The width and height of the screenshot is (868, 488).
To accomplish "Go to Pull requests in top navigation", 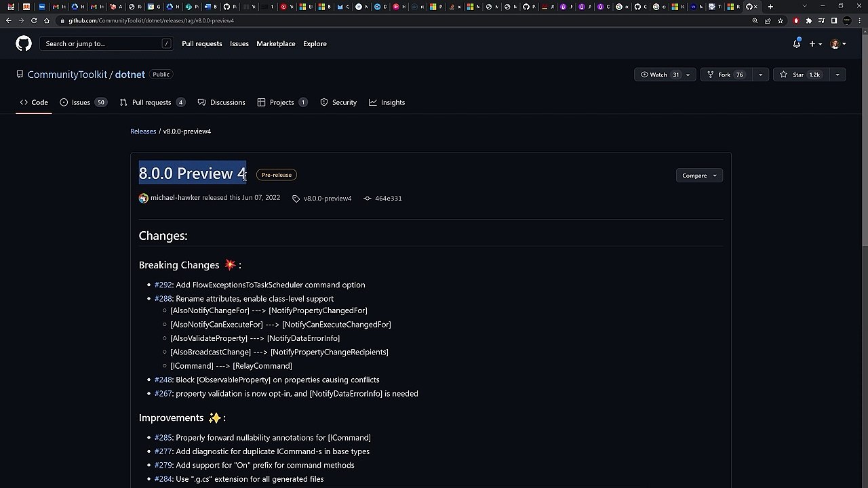I will [202, 43].
